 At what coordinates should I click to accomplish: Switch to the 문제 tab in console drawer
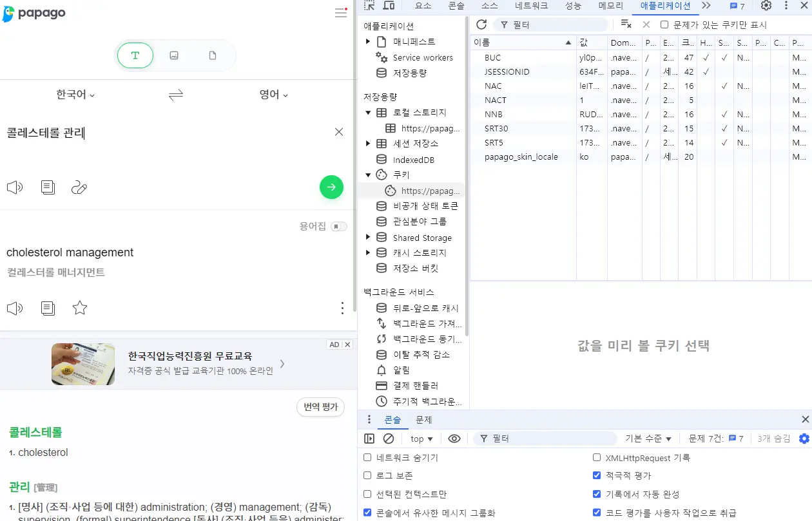pos(424,419)
